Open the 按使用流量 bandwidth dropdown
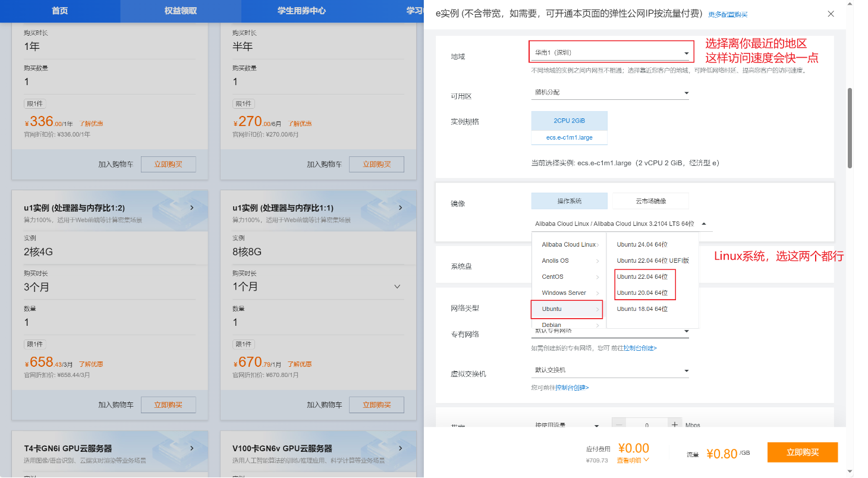Viewport: 868px width, 478px height. point(567,425)
